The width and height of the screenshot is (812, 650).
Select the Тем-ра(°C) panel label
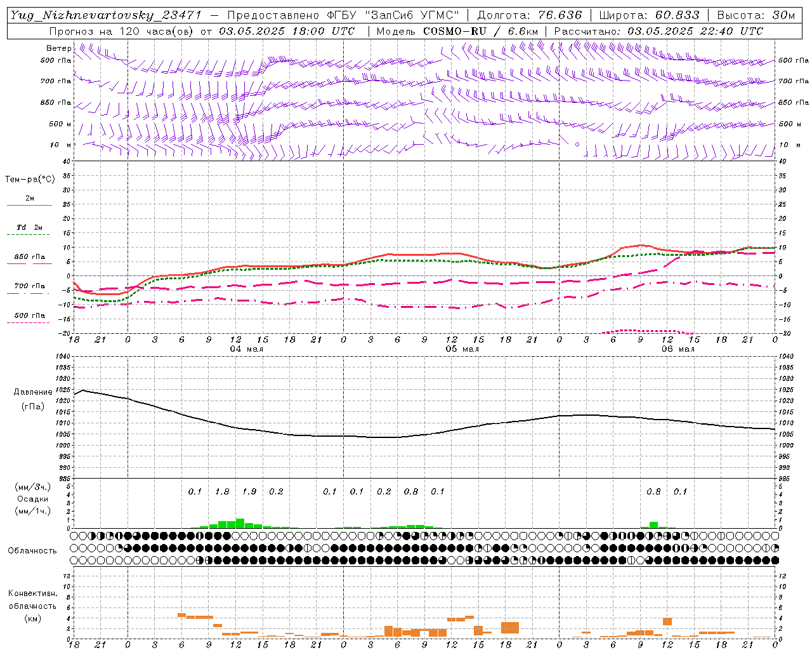click(30, 180)
